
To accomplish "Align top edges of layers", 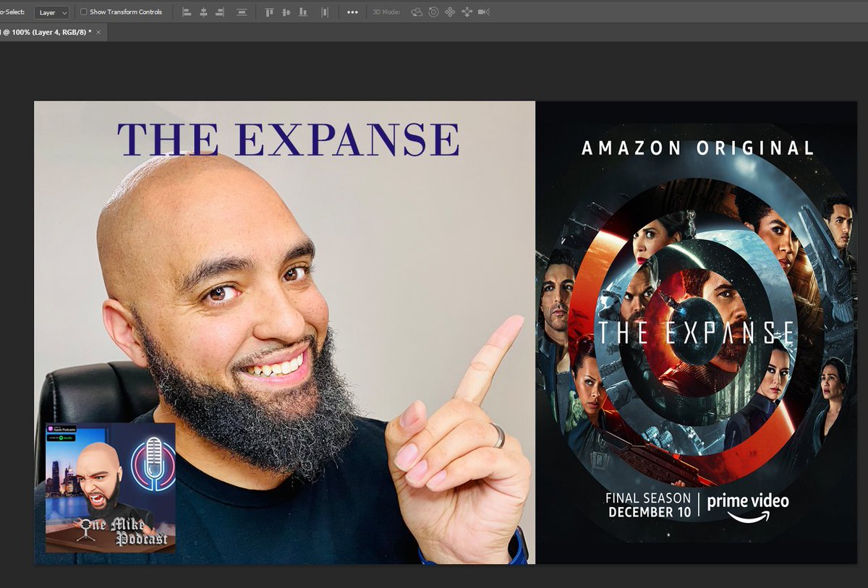I will 269,12.
